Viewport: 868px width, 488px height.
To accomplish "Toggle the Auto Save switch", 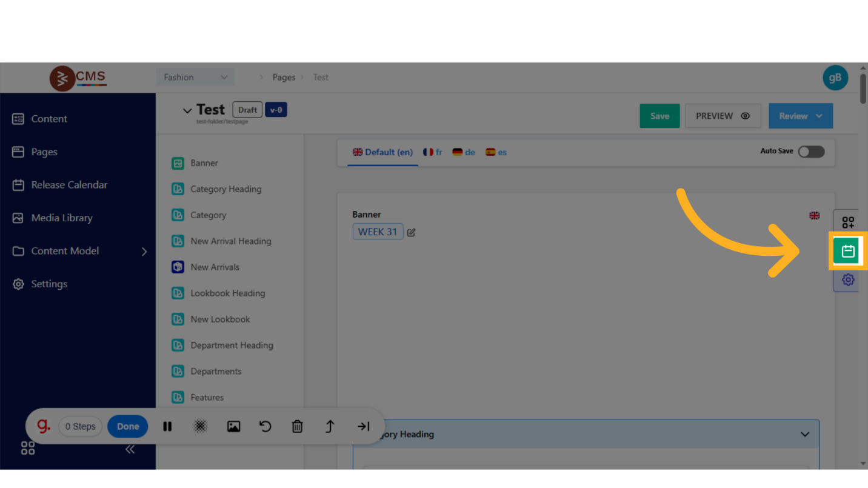I will coord(810,152).
